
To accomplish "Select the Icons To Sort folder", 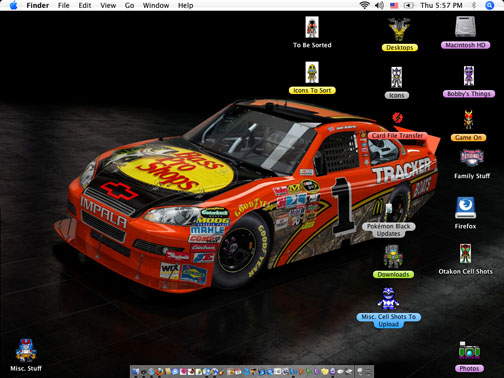I will click(x=312, y=72).
